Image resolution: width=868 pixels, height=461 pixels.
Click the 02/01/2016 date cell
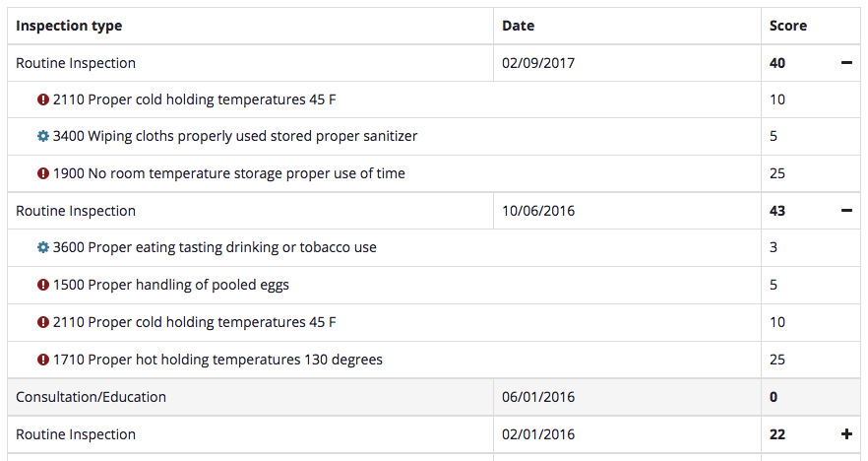coord(538,434)
